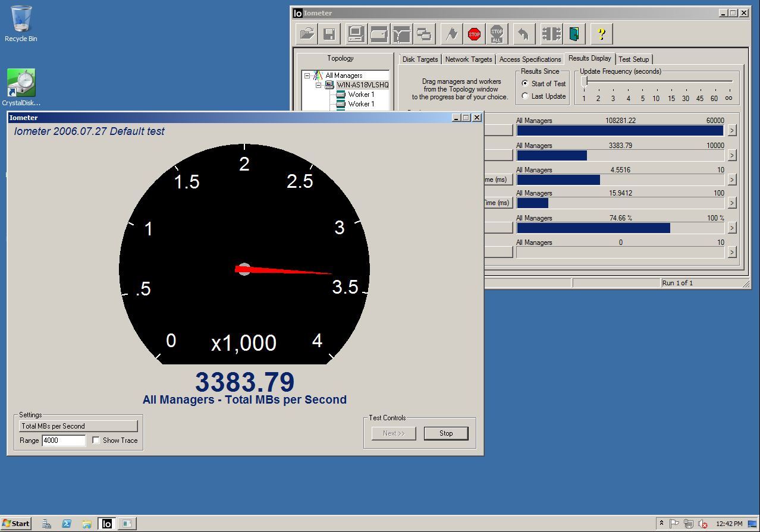
Task: Click the "All Managers - Total MBs per Second" caption
Action: pos(244,400)
